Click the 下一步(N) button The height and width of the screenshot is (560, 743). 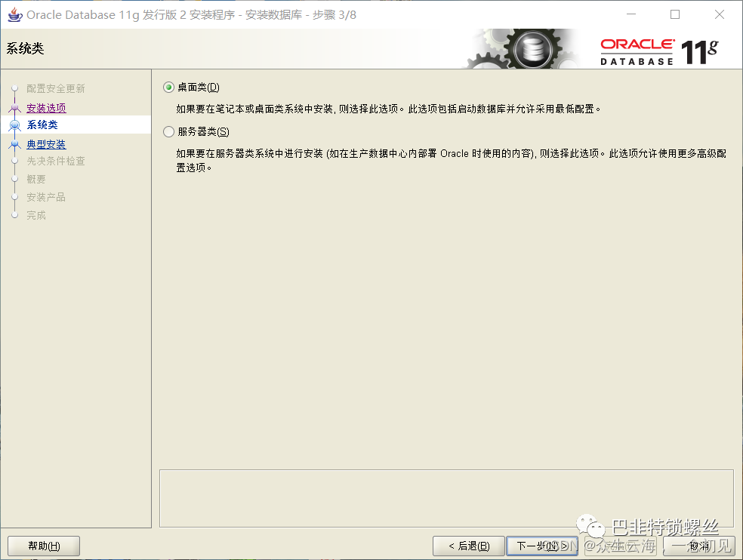pyautogui.click(x=542, y=546)
